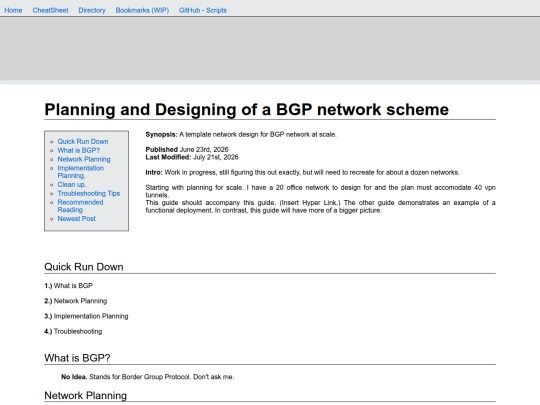
Task: Open Bookmarks (WIP) in the nav bar
Action: coord(142,10)
